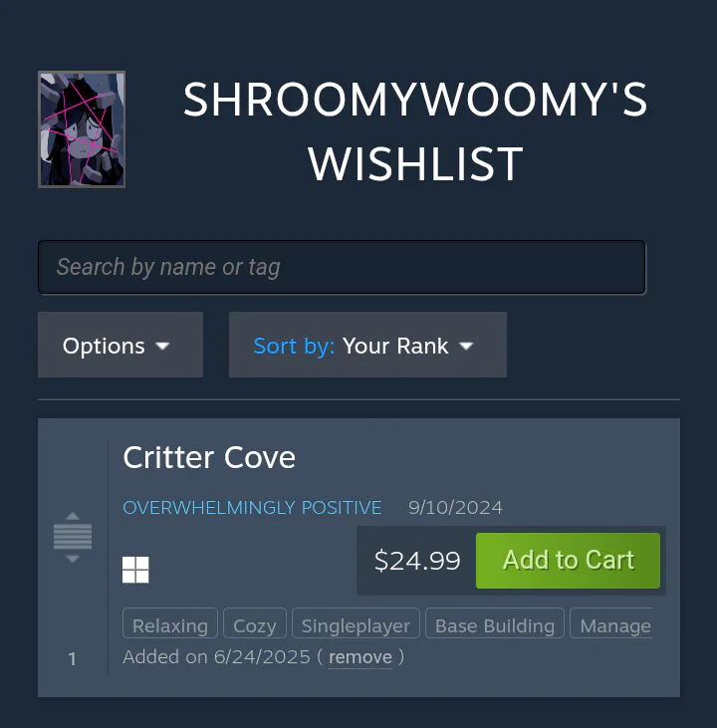
Task: Move Critter Cove up using the top arrow
Action: (x=73, y=516)
